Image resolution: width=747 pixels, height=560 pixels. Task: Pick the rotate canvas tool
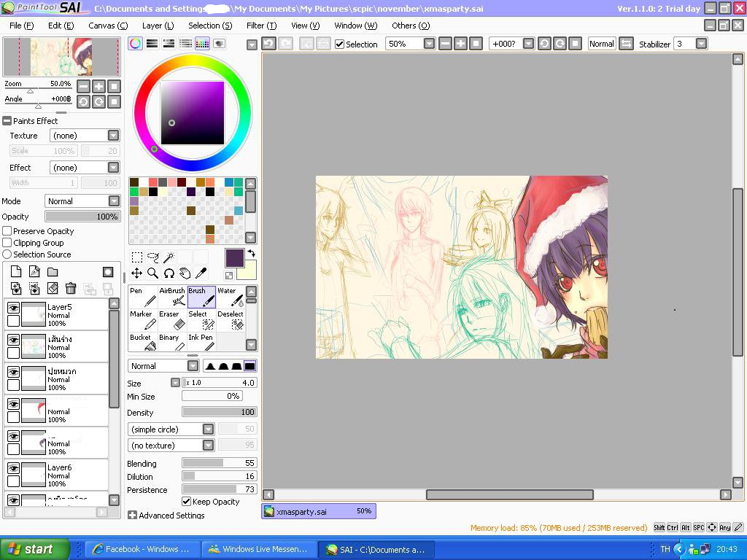coord(169,273)
